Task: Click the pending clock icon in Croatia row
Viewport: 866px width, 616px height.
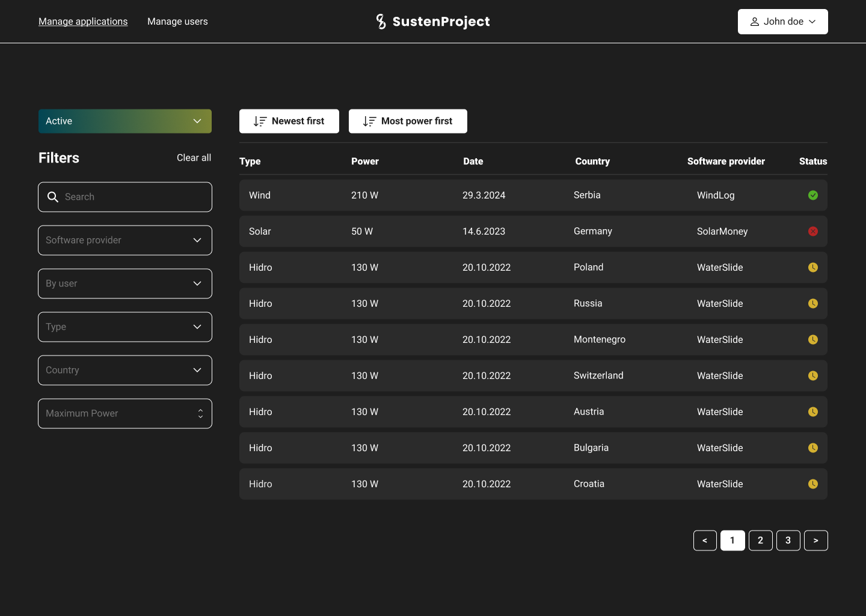Action: coord(812,484)
